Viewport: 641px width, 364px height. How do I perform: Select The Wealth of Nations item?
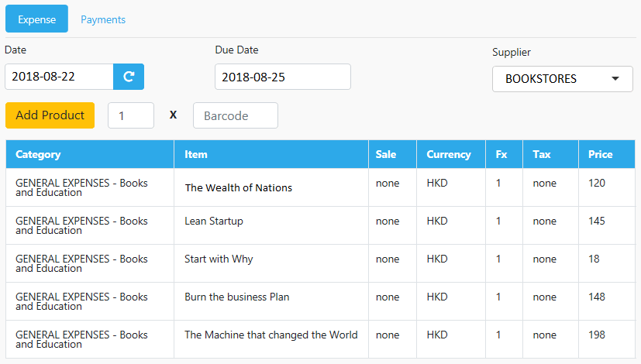point(238,187)
